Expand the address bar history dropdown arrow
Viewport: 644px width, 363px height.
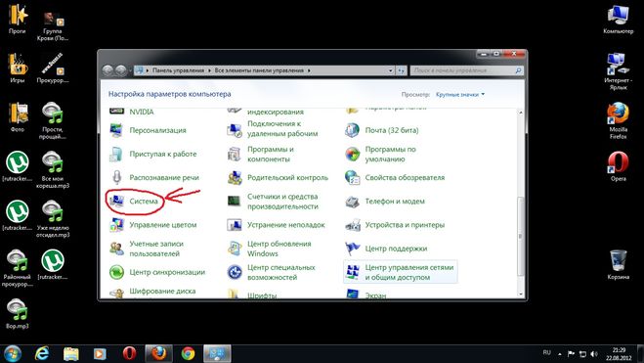coord(390,70)
